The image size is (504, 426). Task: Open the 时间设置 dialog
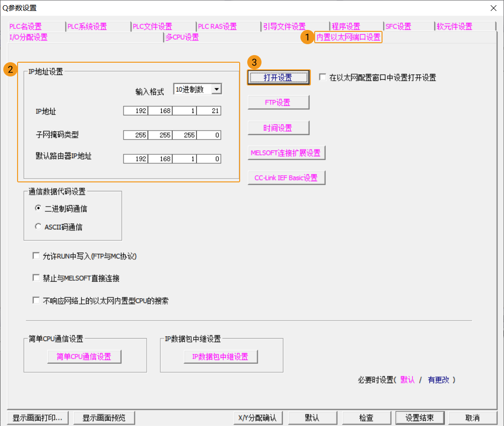click(x=278, y=128)
